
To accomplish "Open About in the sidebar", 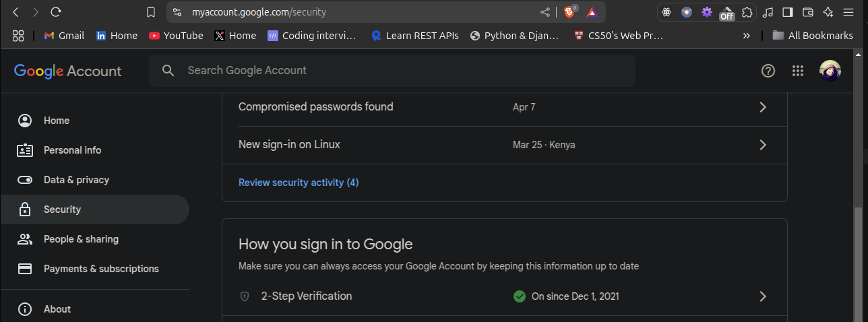I will click(x=95, y=309).
